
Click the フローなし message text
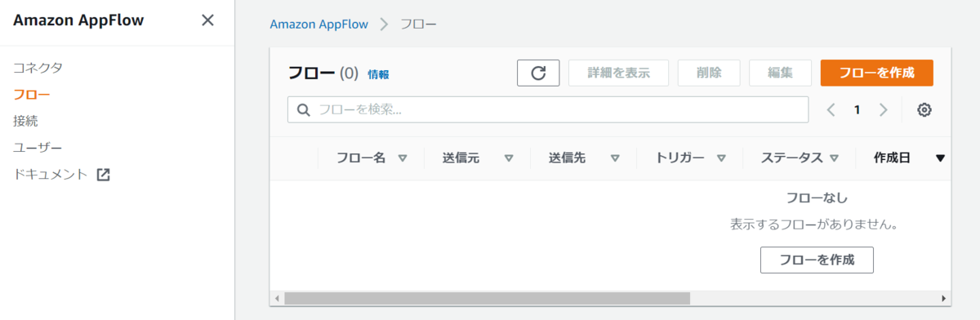click(817, 198)
